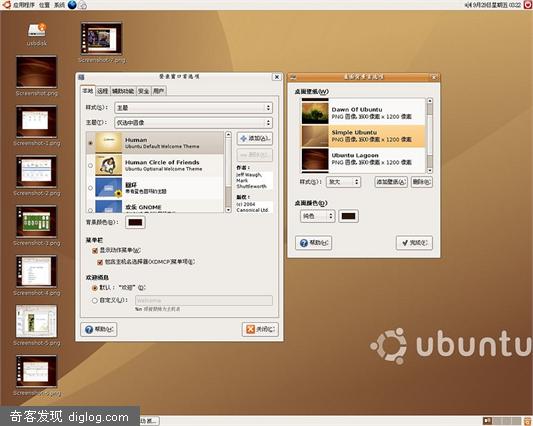Open the 桌面颜色 dropdown showing 纯色
The height and width of the screenshot is (426, 533).
tap(317, 216)
